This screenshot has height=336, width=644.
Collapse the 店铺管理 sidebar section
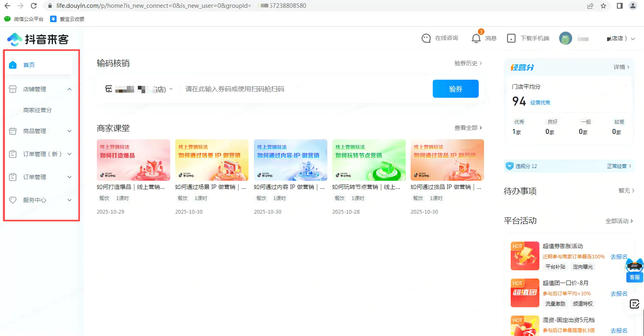69,89
